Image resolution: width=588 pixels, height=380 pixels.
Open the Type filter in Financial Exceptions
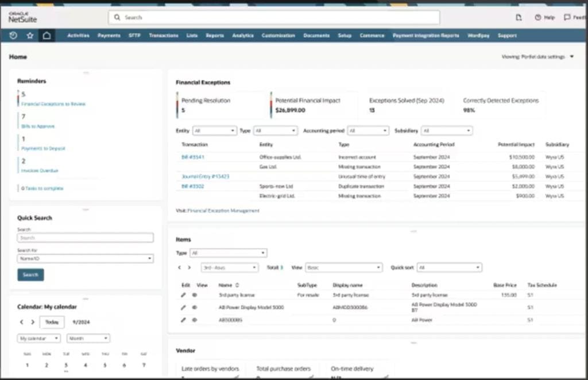click(x=276, y=130)
